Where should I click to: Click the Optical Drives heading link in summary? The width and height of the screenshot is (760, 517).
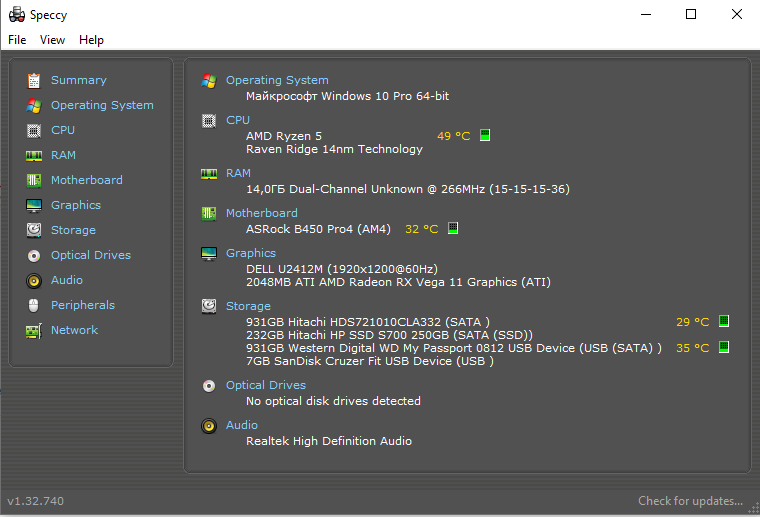point(266,385)
